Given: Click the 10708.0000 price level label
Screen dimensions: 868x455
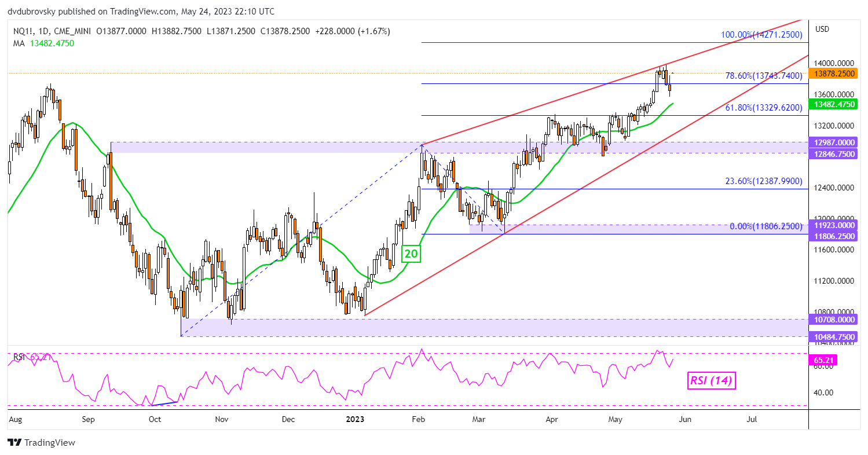Looking at the screenshot, I should click(834, 319).
